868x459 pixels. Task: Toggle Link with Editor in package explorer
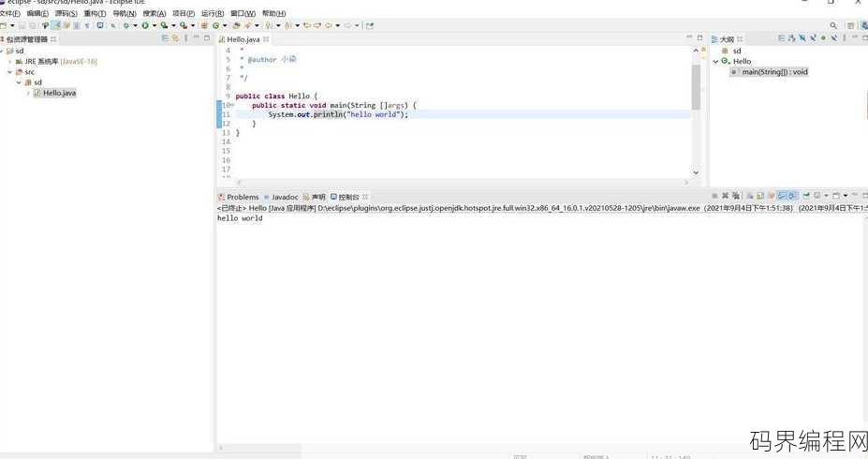click(x=175, y=38)
